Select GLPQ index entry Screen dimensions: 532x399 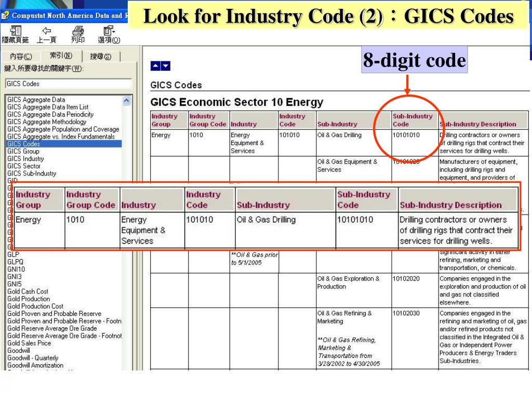coord(15,262)
